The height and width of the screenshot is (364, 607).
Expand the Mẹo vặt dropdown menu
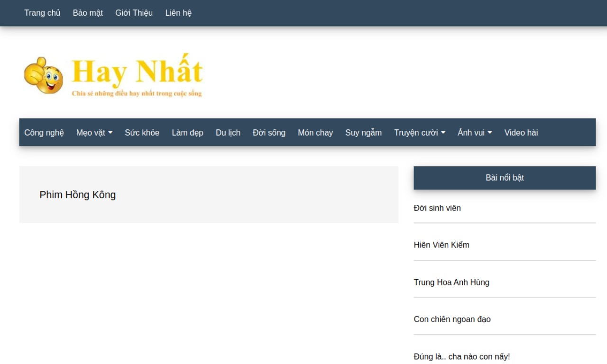[94, 133]
